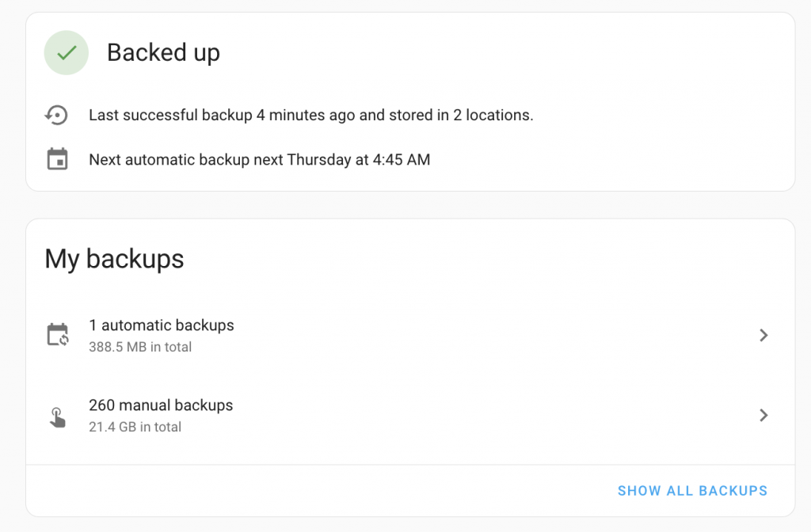This screenshot has width=811, height=532.
Task: Click the "21.4 GB in total" size label
Action: click(x=135, y=427)
